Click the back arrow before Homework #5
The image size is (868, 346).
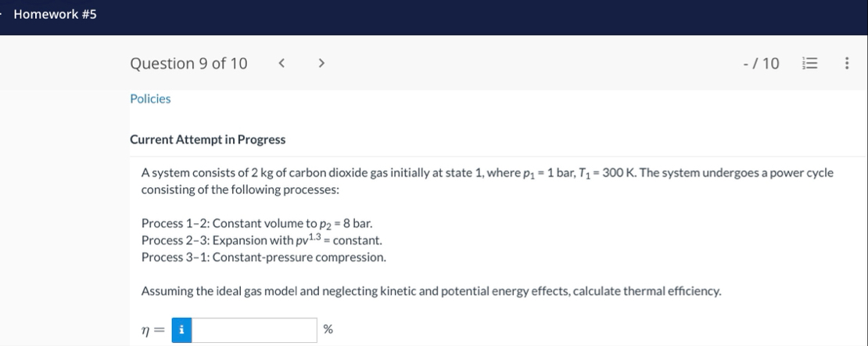coord(2,14)
